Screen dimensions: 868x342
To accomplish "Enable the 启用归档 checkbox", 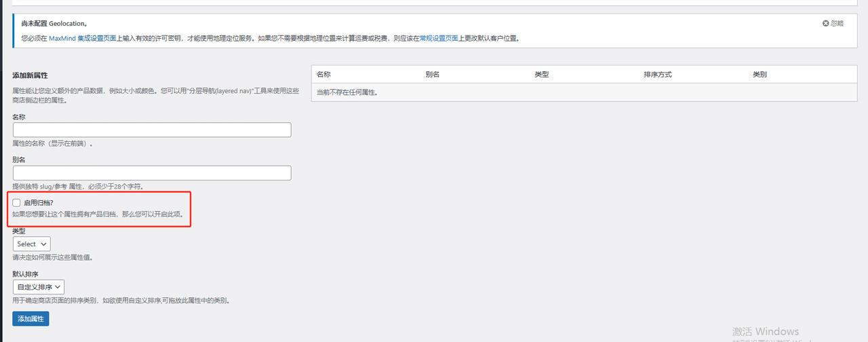I will pos(17,202).
